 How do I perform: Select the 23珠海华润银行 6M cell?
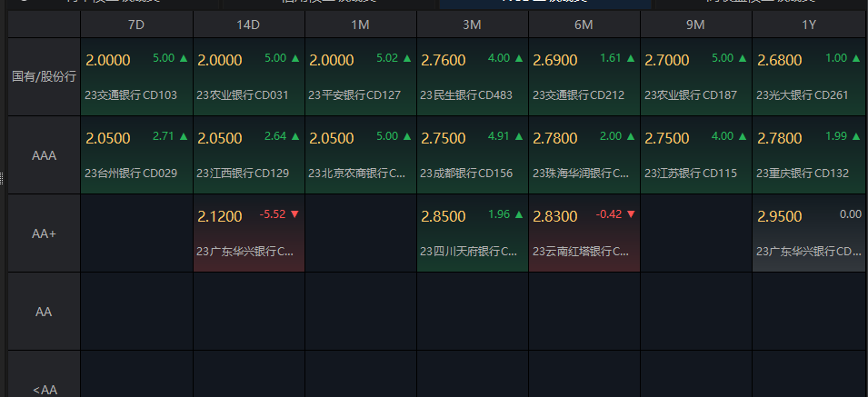point(584,154)
